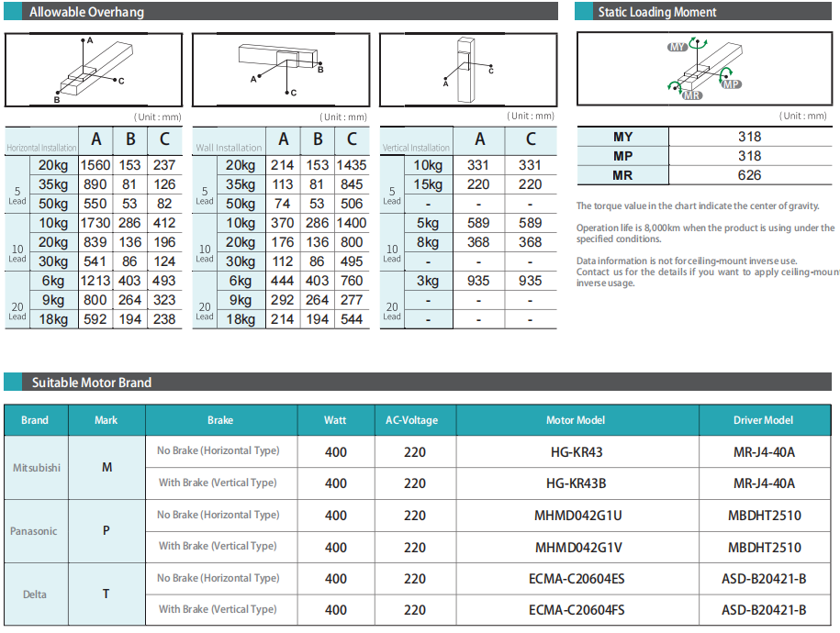Click the Delta mark letter T

coord(106,594)
